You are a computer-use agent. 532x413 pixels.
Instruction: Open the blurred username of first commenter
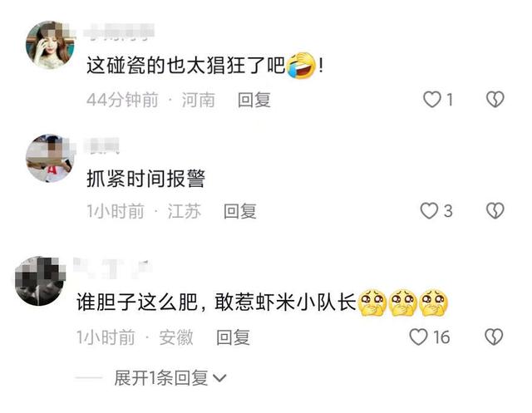120,32
